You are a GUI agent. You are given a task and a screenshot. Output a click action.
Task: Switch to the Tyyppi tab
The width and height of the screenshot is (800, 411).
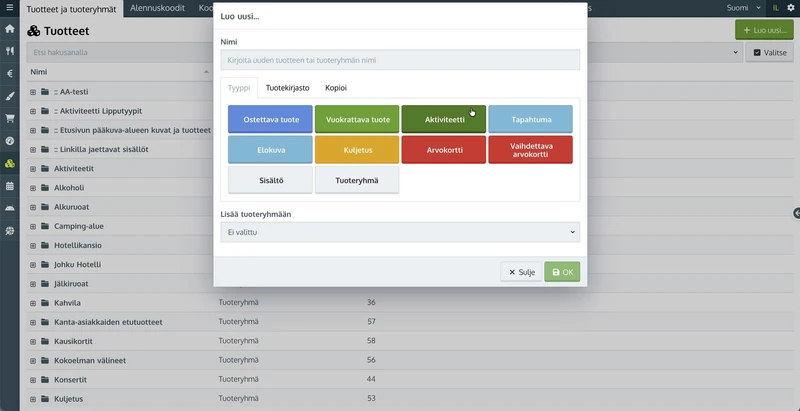click(239, 88)
